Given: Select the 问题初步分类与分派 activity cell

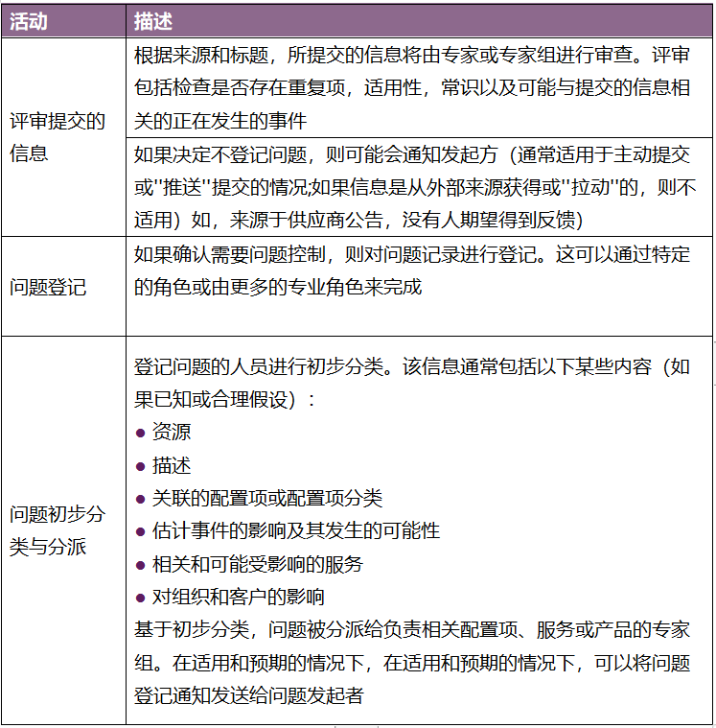Looking at the screenshot, I should (x=58, y=530).
